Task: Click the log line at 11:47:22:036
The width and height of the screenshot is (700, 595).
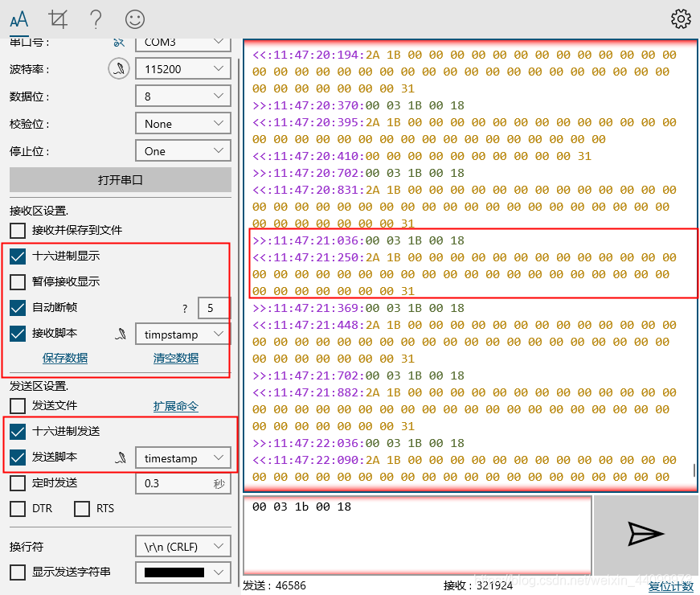Action: pyautogui.click(x=358, y=444)
